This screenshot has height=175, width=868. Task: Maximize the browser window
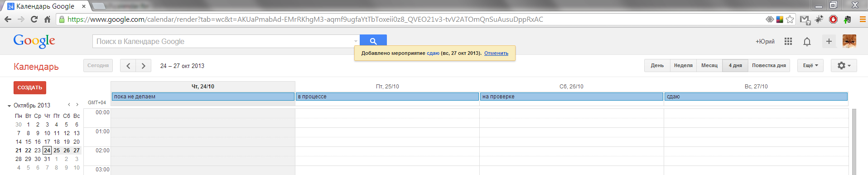[834, 5]
